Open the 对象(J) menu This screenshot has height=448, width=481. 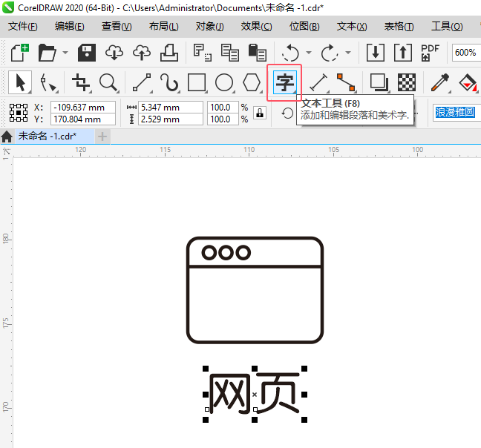pos(210,27)
